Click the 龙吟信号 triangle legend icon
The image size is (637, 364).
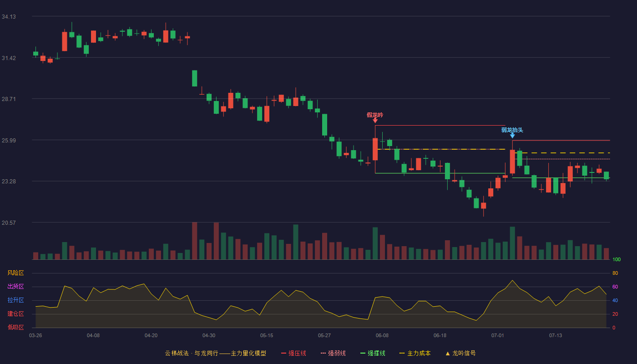pos(447,354)
